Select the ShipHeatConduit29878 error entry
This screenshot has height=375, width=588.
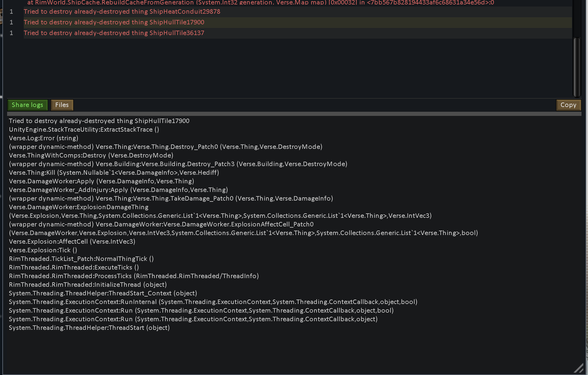tap(122, 12)
